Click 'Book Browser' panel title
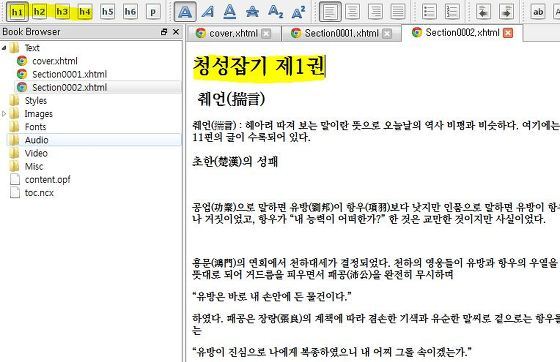The height and width of the screenshot is (362, 560). tap(31, 32)
